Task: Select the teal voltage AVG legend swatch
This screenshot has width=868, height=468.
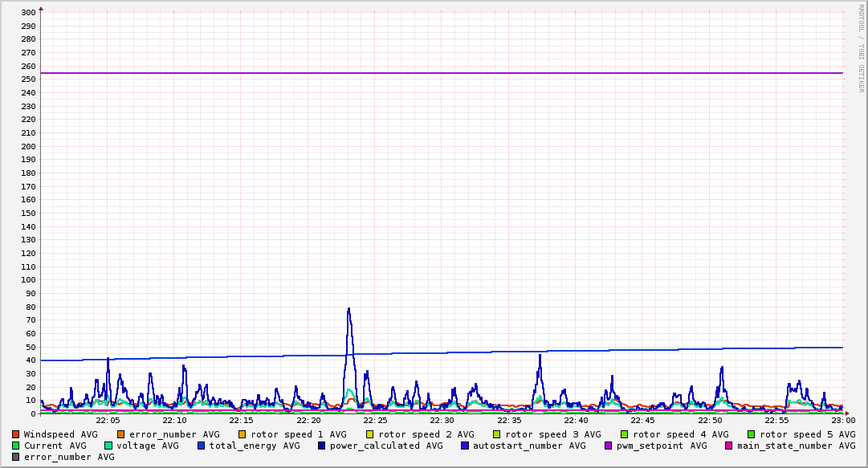Action: pos(108,446)
